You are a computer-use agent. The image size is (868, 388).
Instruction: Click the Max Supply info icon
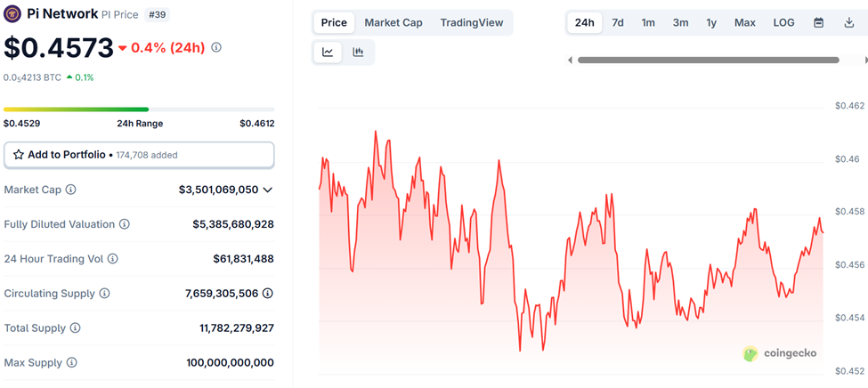pyautogui.click(x=71, y=363)
